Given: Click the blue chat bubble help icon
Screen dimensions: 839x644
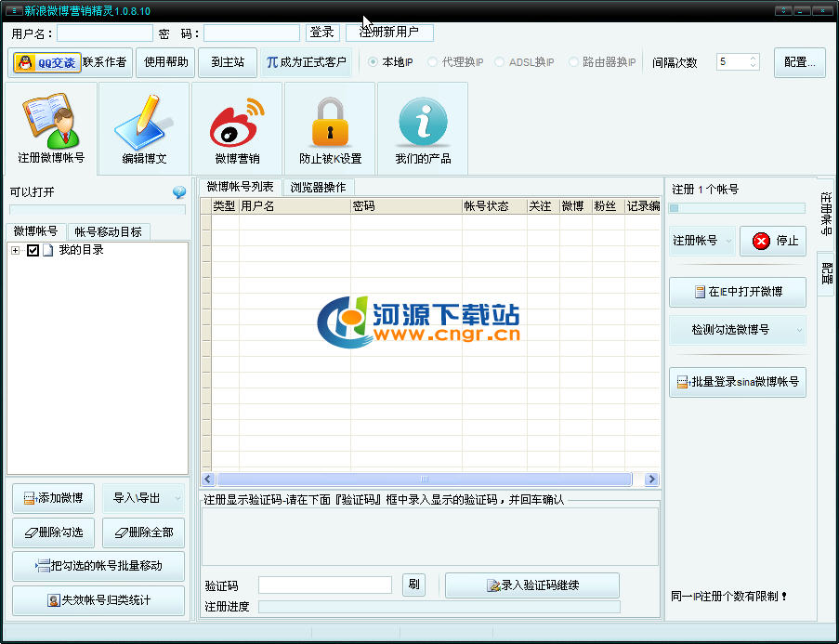Looking at the screenshot, I should [x=179, y=192].
